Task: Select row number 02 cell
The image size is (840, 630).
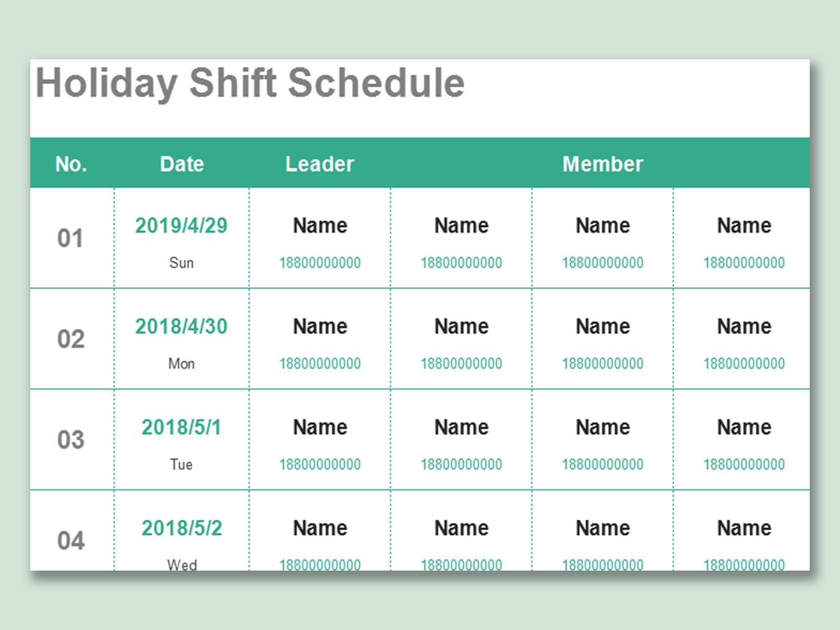Action: coord(71,339)
